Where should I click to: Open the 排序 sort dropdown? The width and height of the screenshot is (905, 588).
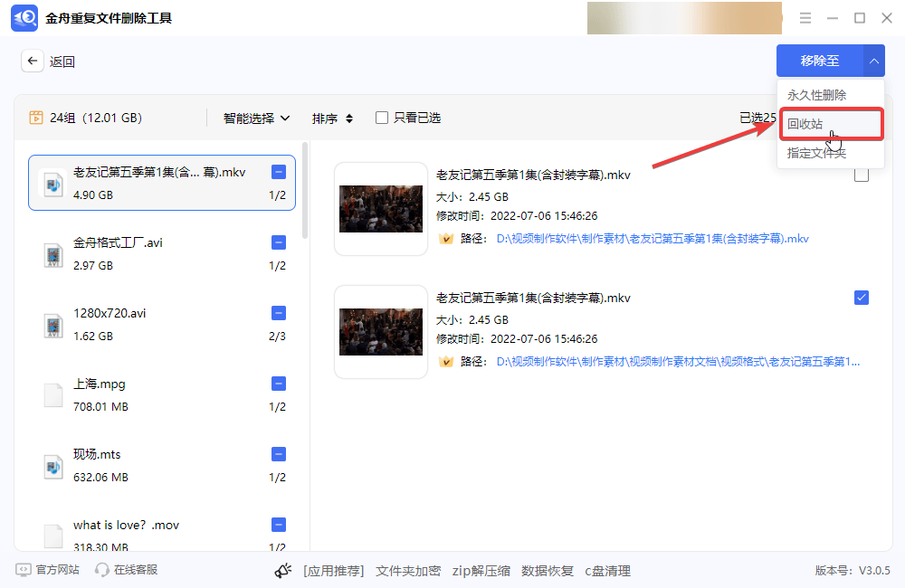(332, 119)
